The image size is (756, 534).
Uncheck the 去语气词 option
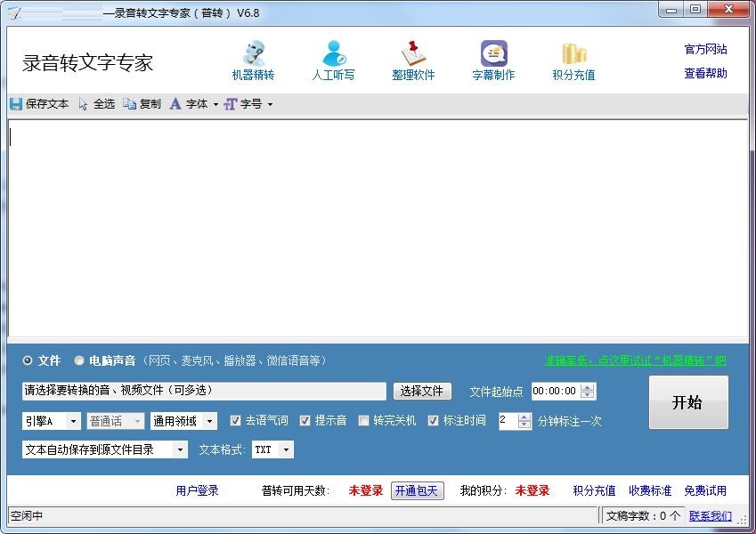point(235,421)
